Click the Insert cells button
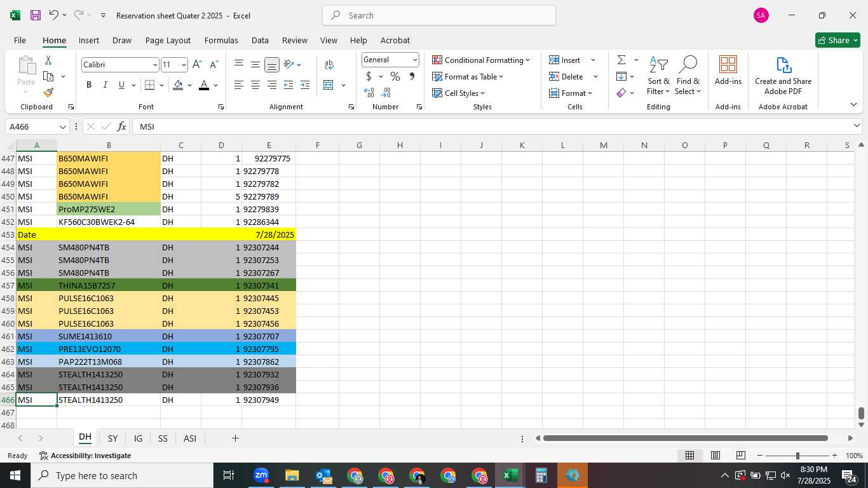868x488 pixels. [x=565, y=60]
